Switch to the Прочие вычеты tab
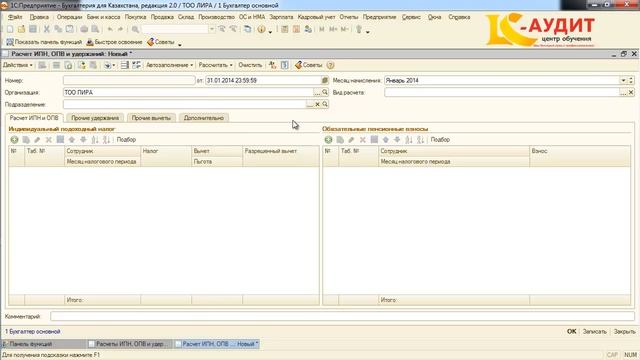Viewport: 640px width, 360px height. click(x=151, y=118)
